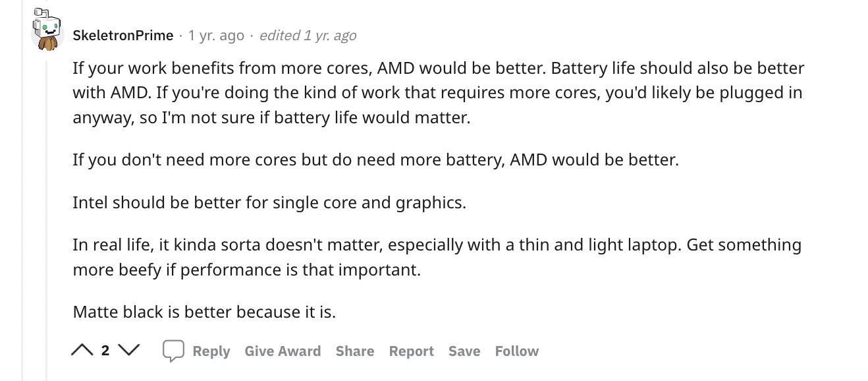Save the comment for later
Screen dimensions: 868x381
(x=464, y=351)
